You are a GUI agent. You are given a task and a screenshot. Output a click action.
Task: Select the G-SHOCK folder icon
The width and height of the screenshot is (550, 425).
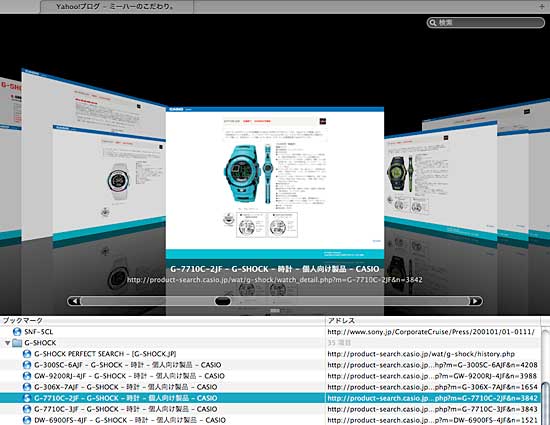click(x=17, y=343)
